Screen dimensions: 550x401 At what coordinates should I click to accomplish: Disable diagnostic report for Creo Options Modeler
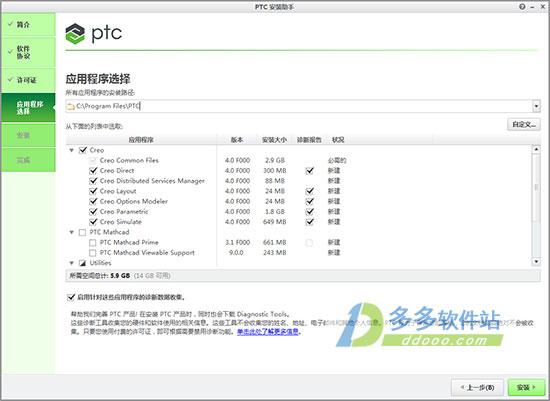coord(309,201)
